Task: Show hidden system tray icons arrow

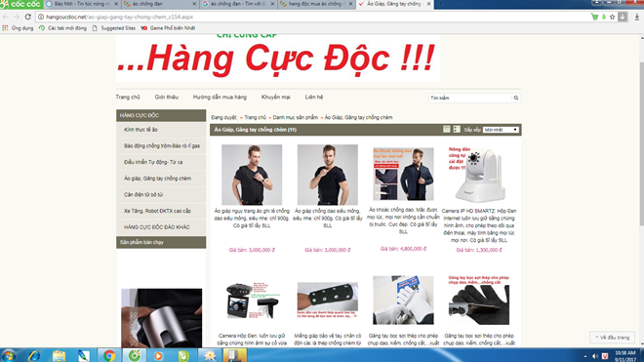Action: pos(585,356)
